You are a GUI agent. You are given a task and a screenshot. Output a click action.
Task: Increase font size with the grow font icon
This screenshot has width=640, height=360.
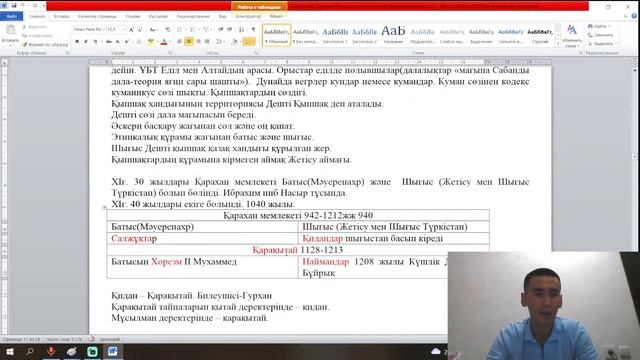point(131,29)
